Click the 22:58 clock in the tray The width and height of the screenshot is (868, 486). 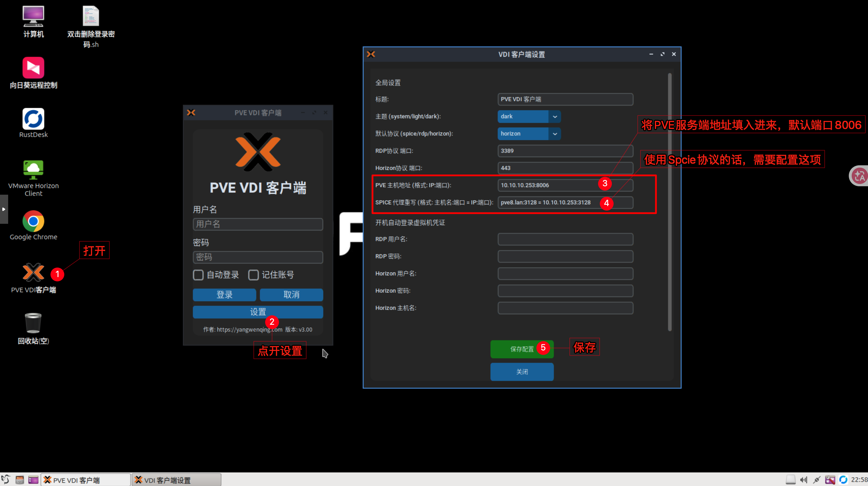click(859, 480)
